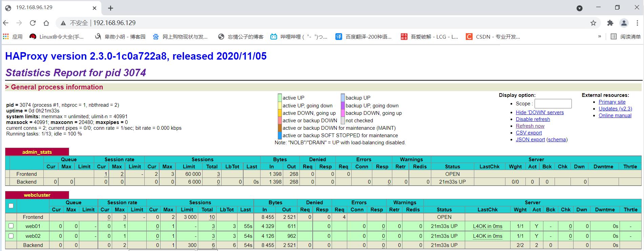Click webcluster Backend sessions limit 300
Image resolution: width=644 pixels, height=251 pixels.
192,245
